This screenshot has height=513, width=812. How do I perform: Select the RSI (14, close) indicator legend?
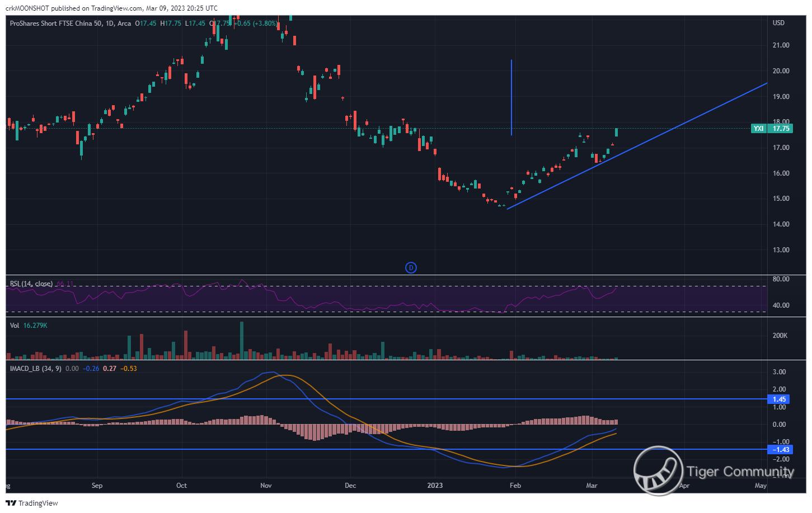click(x=31, y=284)
